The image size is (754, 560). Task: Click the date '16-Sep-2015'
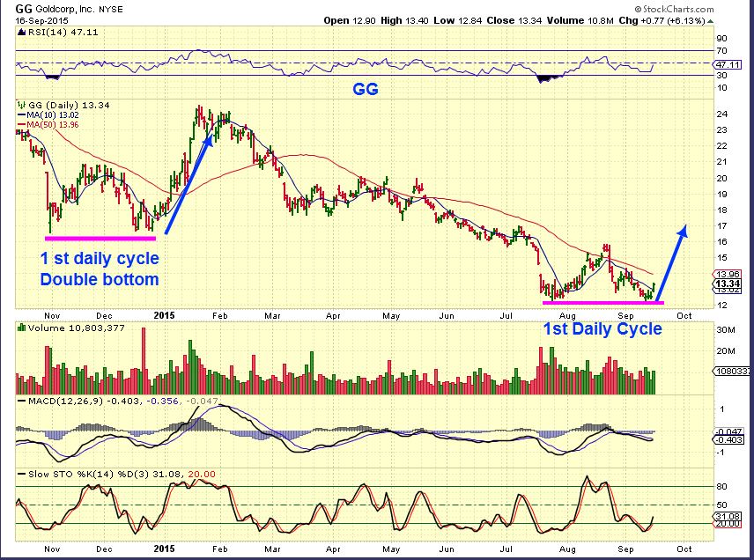(41, 20)
